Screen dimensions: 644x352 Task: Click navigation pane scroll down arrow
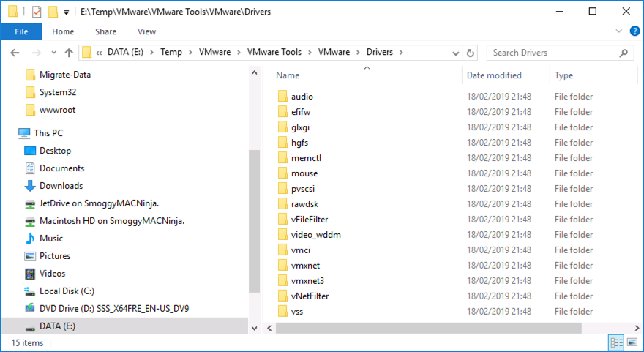(254, 328)
